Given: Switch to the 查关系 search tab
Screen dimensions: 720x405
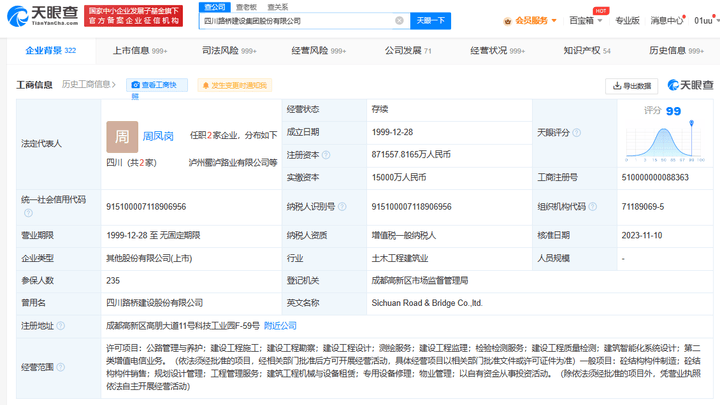Looking at the screenshot, I should pos(278,7).
